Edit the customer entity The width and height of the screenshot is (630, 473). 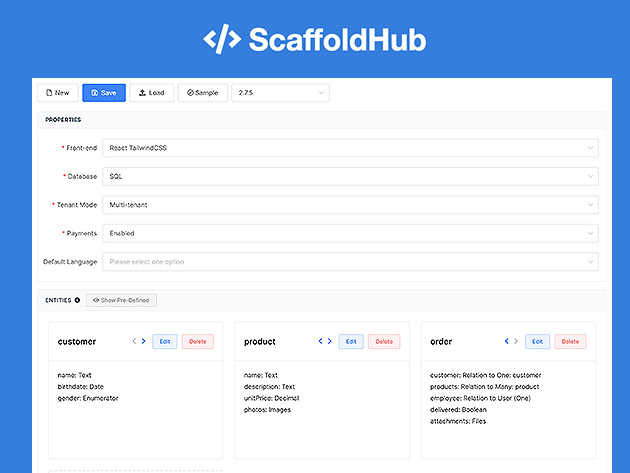(165, 342)
